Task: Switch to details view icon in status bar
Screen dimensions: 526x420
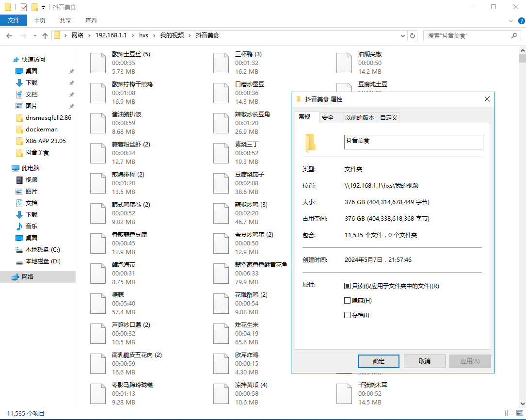Action: 509,413
